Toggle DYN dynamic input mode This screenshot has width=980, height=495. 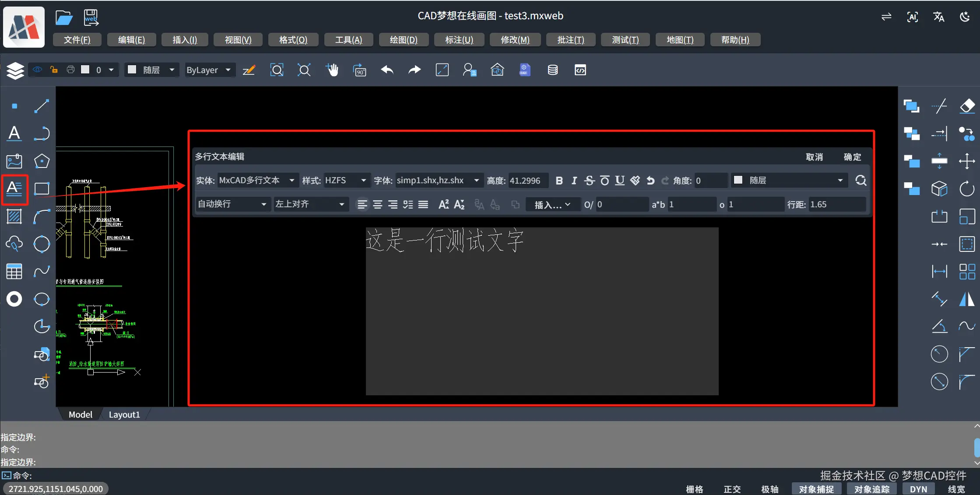coord(918,489)
